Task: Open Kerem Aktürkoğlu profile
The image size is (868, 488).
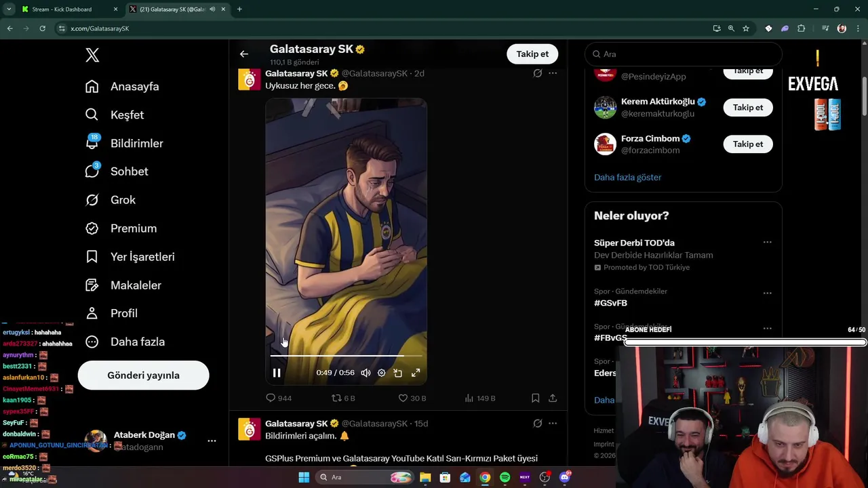Action: click(x=657, y=102)
